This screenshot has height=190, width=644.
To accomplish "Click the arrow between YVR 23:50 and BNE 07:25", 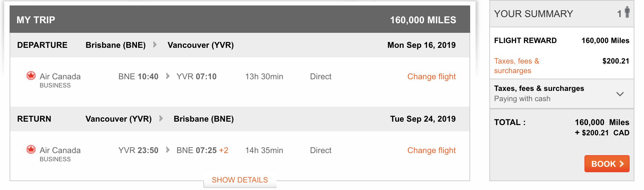I will tap(168, 150).
